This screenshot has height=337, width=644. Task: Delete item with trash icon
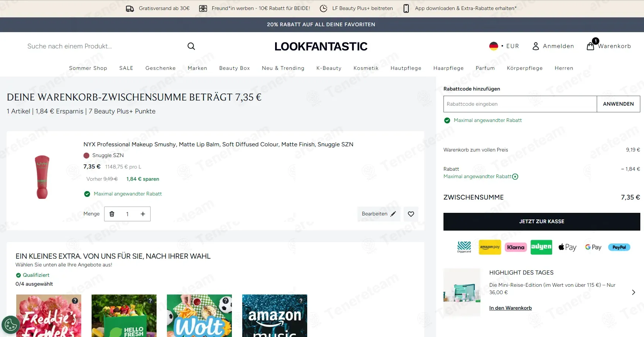click(112, 214)
